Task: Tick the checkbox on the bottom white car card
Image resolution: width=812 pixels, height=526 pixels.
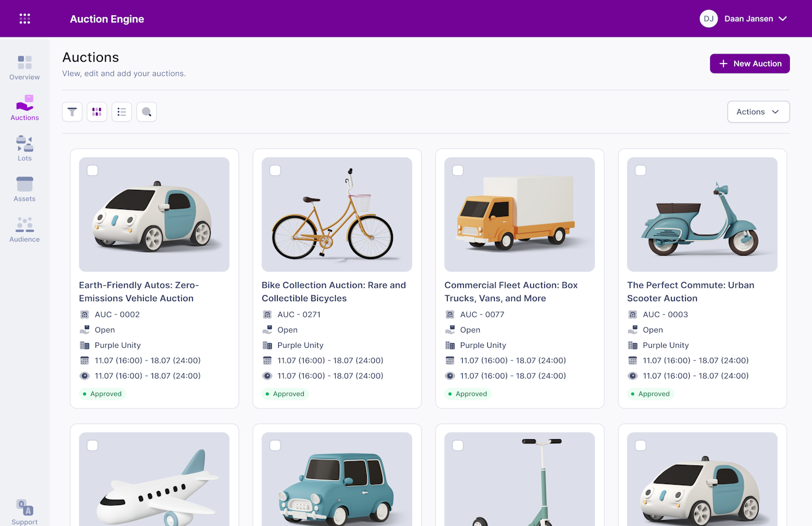Action: (641, 446)
